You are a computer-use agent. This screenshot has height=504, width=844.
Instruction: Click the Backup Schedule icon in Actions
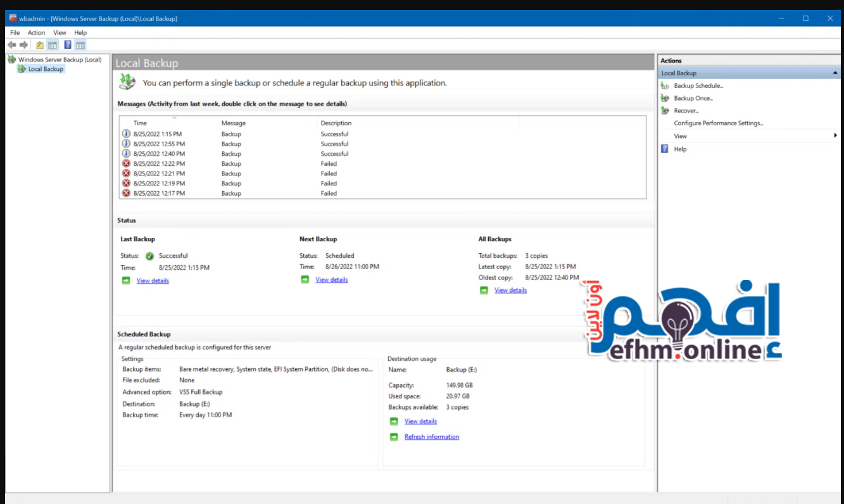click(665, 85)
